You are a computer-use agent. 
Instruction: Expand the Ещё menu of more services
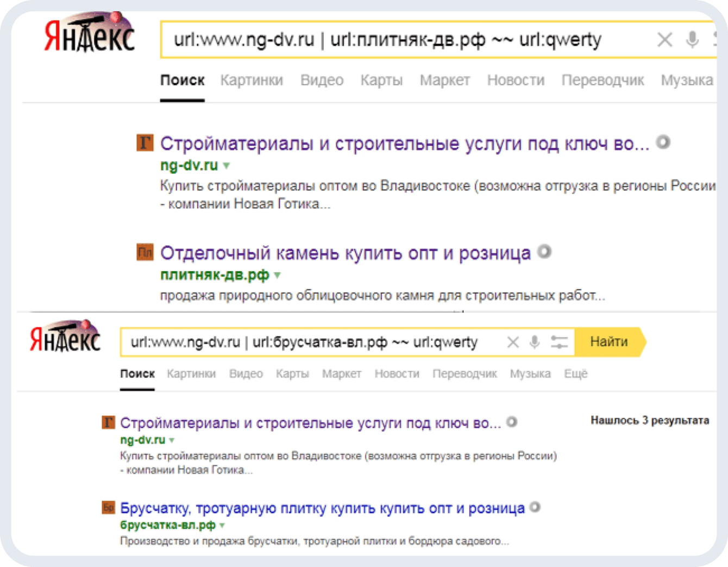tap(576, 374)
